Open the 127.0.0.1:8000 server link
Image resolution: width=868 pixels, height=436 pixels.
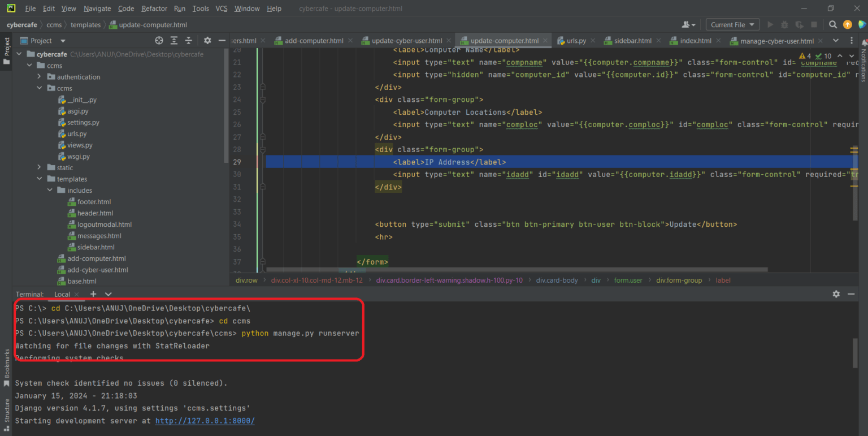tap(205, 421)
